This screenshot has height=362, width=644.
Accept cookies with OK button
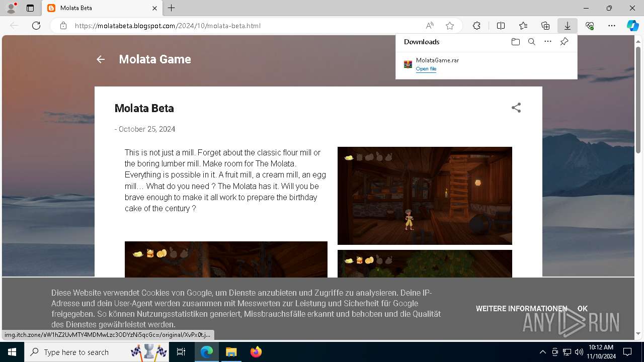(583, 309)
